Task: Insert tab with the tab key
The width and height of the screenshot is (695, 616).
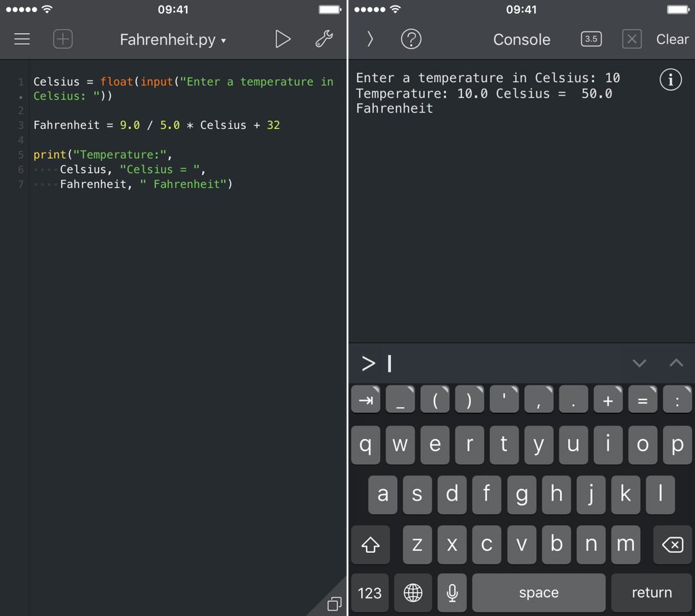Action: (366, 400)
